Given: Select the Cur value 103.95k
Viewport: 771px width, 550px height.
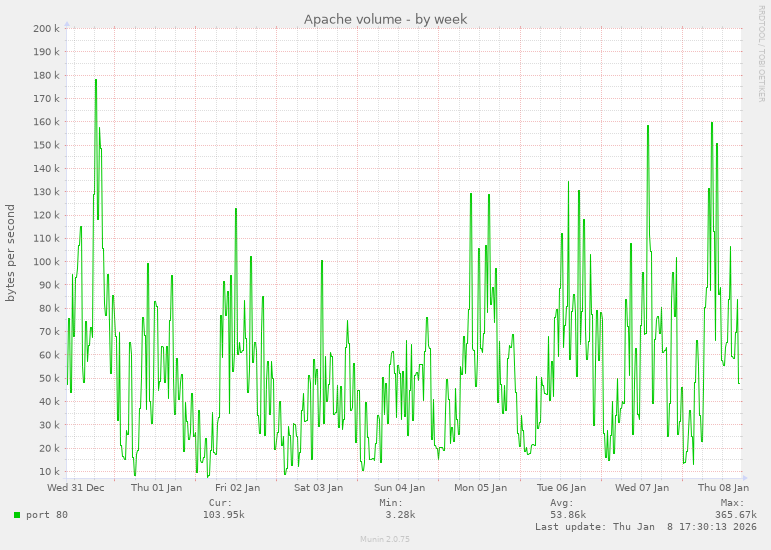Looking at the screenshot, I should click(x=224, y=515).
